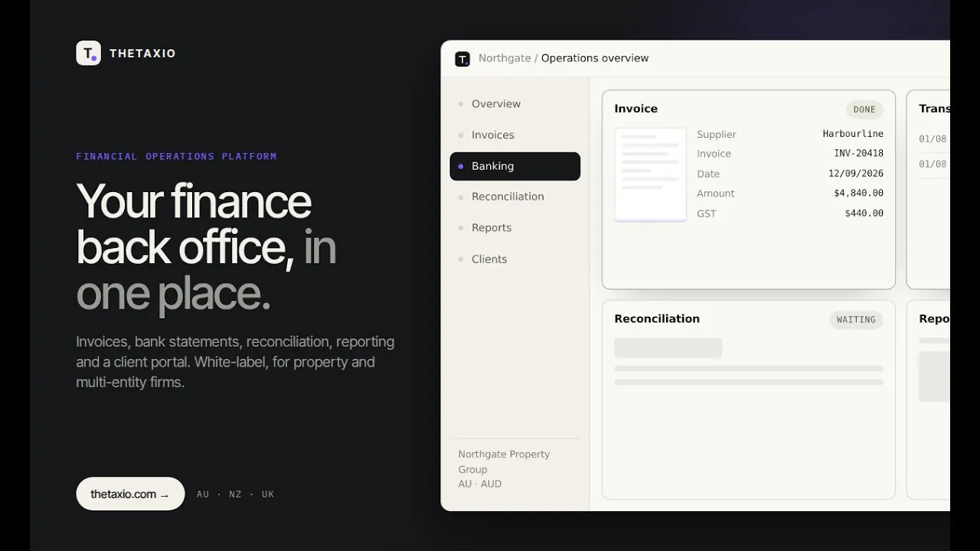Open Reports in the sidebar

[x=514, y=228]
